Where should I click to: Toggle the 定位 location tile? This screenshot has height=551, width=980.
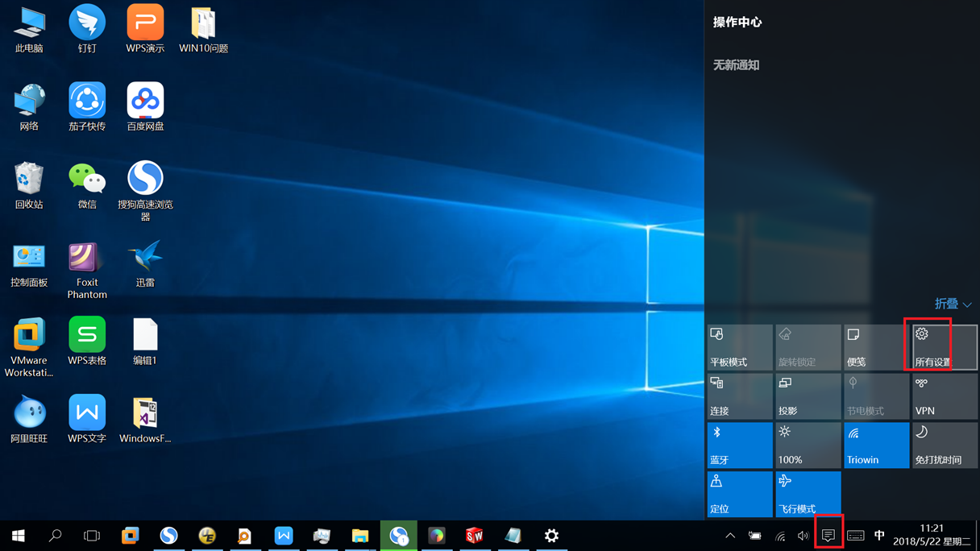point(740,495)
